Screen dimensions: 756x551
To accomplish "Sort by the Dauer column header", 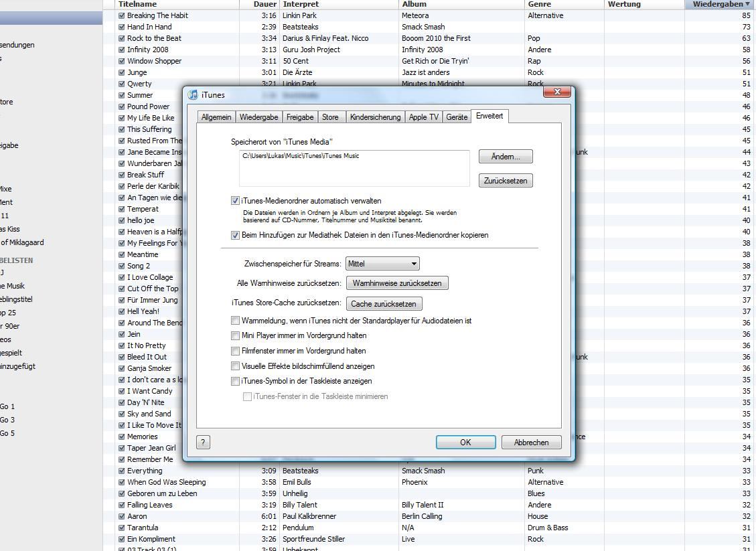I will click(x=259, y=4).
